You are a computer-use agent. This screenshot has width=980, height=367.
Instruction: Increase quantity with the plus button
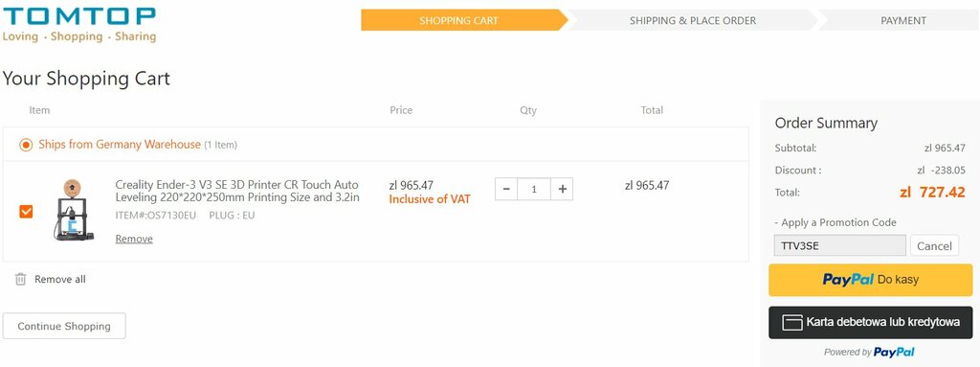pos(562,189)
